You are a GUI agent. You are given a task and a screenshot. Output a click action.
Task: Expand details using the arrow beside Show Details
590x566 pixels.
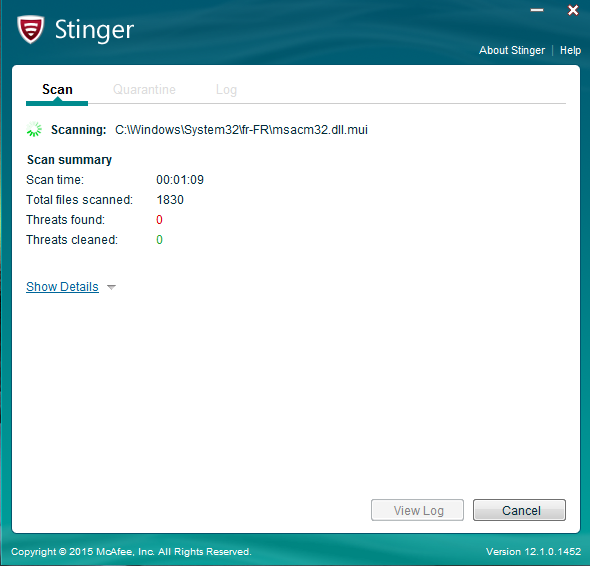point(111,288)
